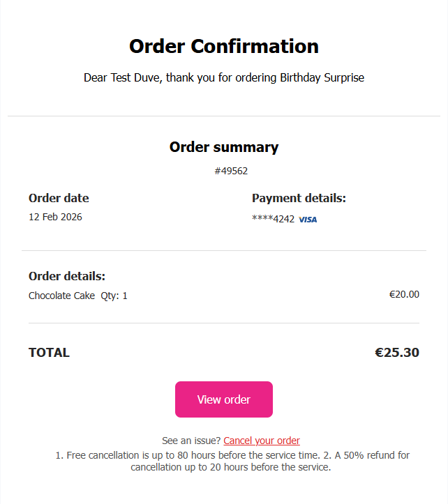This screenshot has height=504, width=448.
Task: Select masked card number ending 4242
Action: coord(273,219)
